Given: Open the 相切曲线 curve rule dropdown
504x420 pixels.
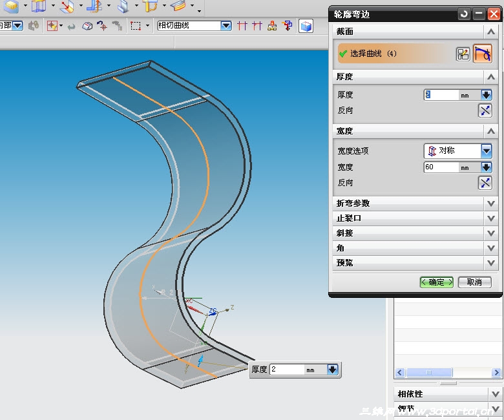Looking at the screenshot, I should click(x=226, y=26).
